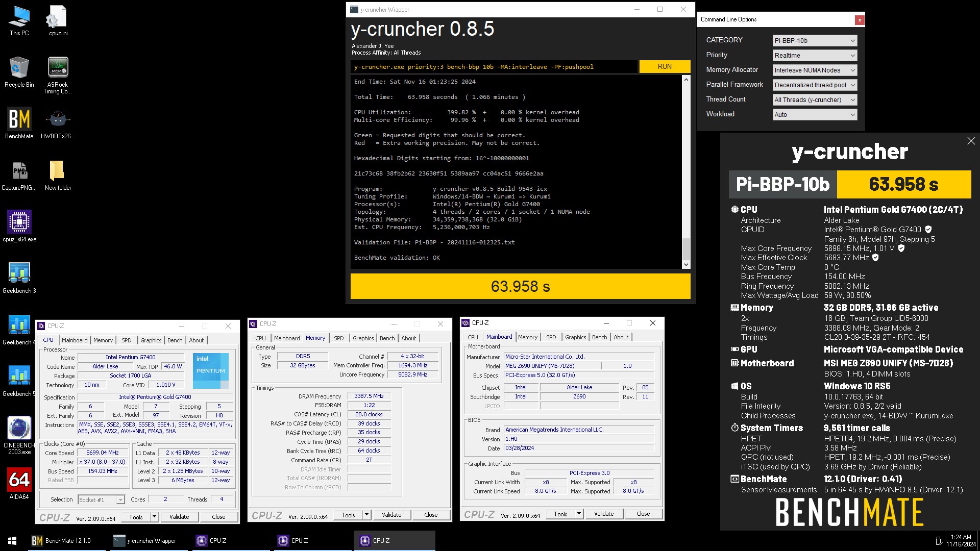Viewport: 980px width, 551px height.
Task: Close the Command Line Options window
Action: tap(860, 20)
